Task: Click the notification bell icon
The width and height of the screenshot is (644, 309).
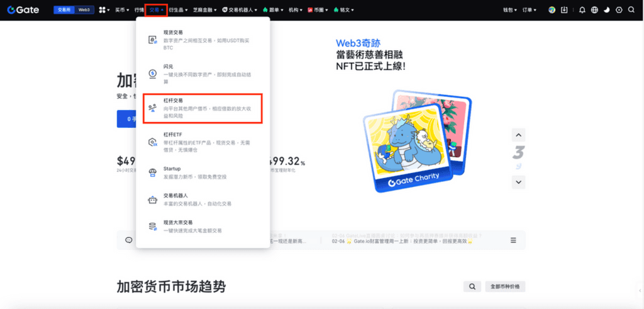Action: pos(582,10)
